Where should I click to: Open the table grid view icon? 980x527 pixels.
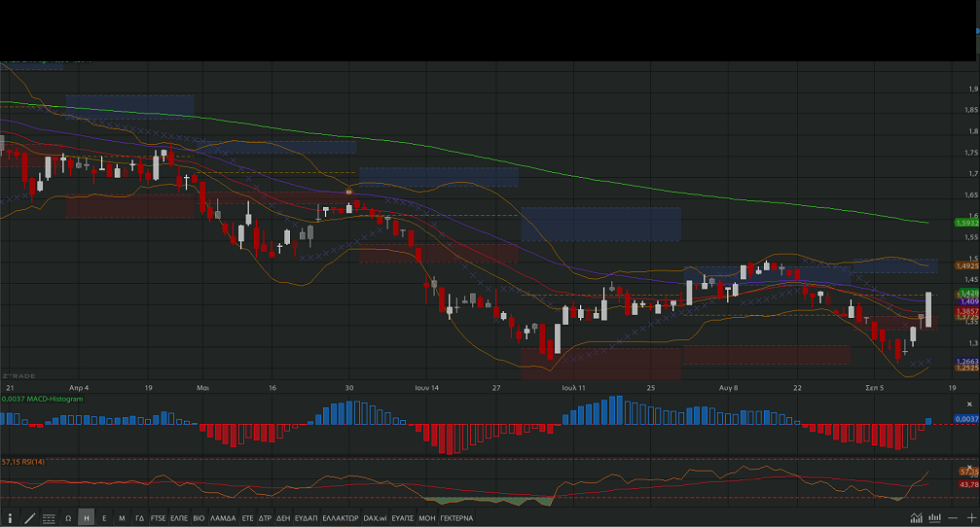(49, 518)
